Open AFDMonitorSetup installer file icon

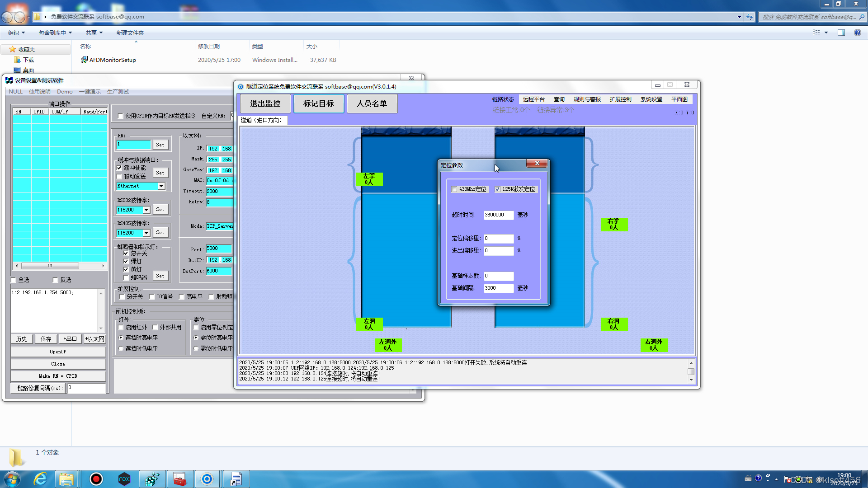pos(84,60)
